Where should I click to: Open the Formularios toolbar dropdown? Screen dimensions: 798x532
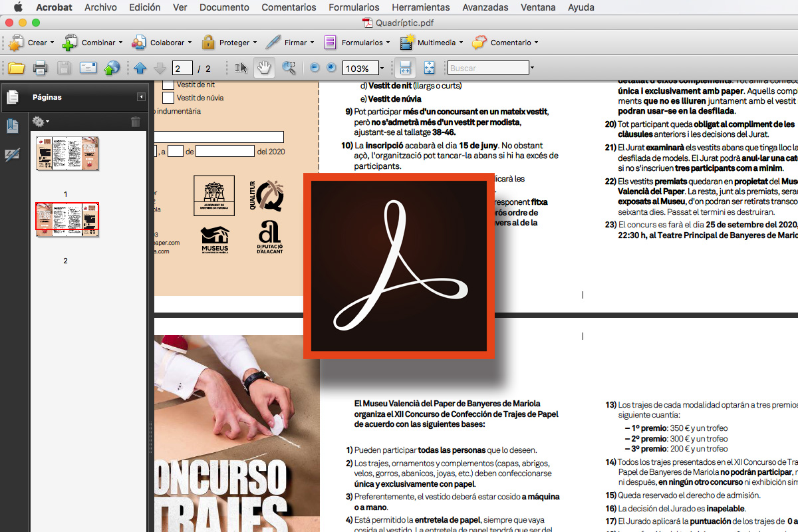click(357, 43)
